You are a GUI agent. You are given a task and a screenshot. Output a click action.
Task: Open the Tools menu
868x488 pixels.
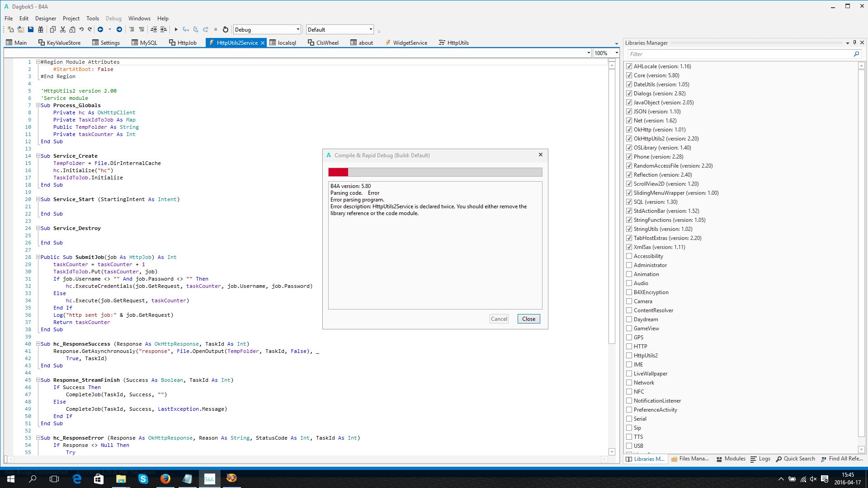pyautogui.click(x=92, y=19)
